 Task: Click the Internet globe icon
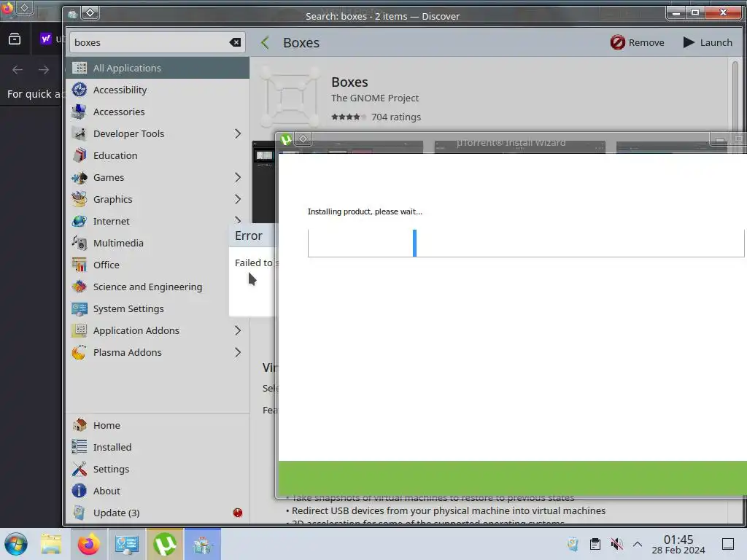coord(79,222)
